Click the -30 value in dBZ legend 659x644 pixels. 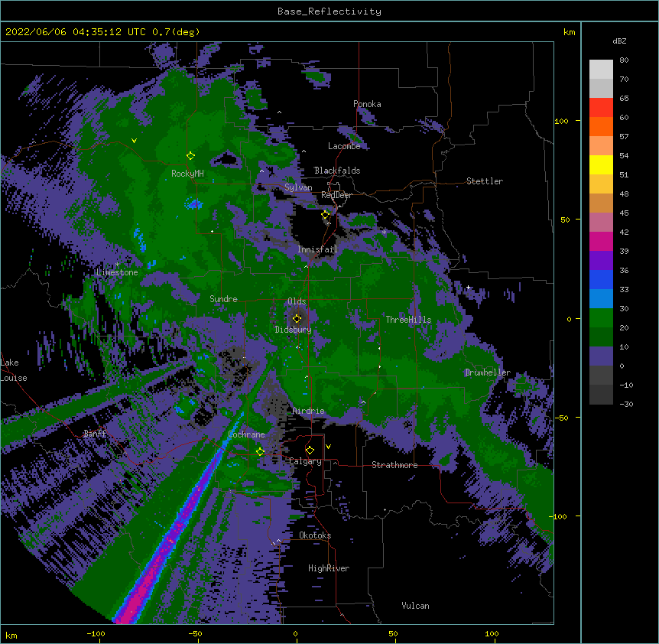(626, 404)
